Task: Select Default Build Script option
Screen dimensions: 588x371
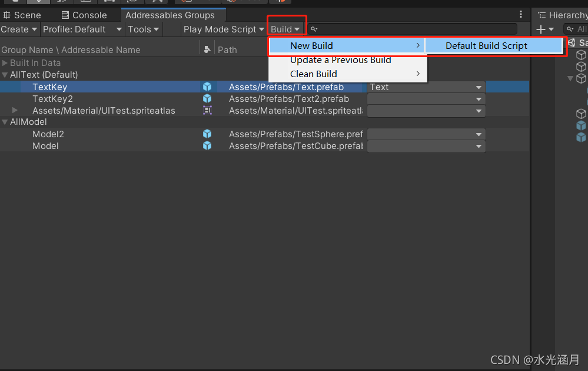Action: pyautogui.click(x=493, y=46)
